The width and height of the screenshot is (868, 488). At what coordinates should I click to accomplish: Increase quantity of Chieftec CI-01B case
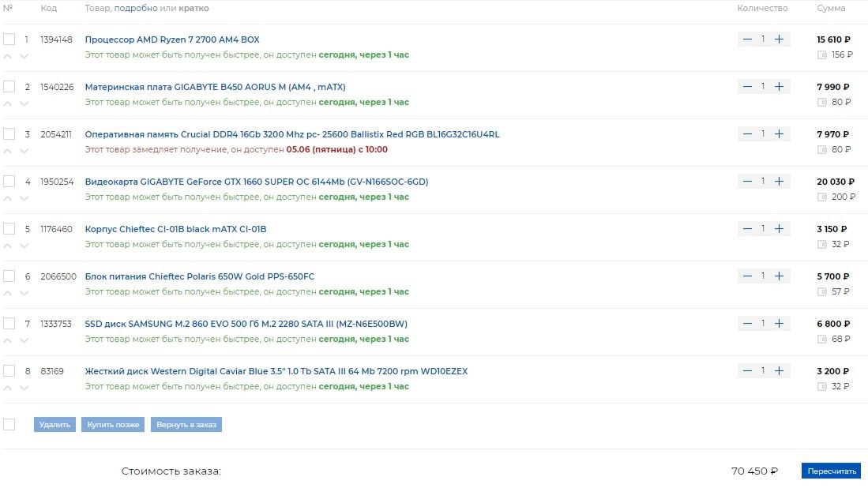click(x=779, y=228)
